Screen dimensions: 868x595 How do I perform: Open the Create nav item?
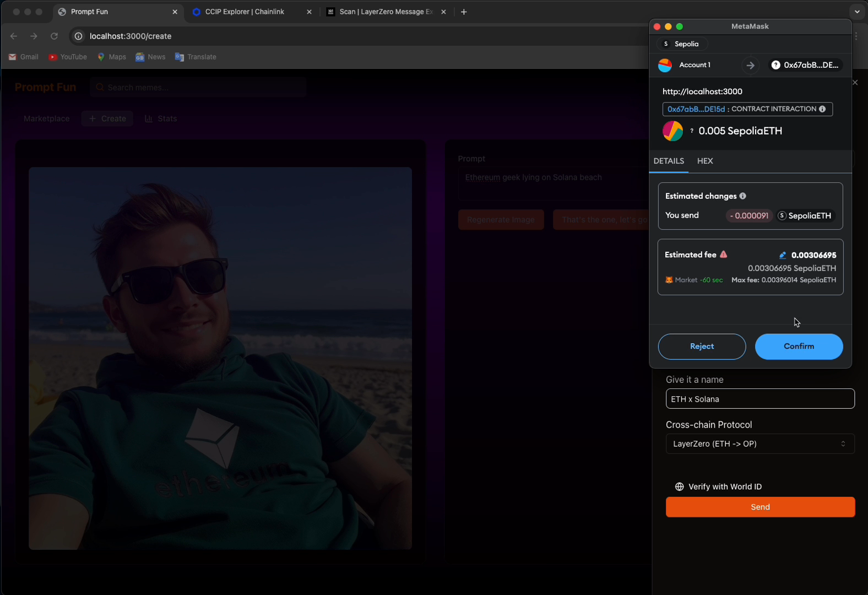point(107,118)
